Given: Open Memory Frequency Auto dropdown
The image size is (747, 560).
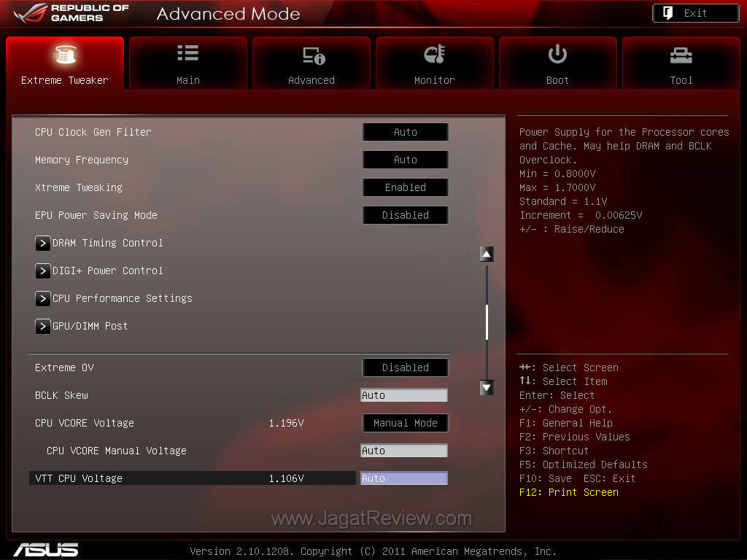Looking at the screenshot, I should coord(405,160).
